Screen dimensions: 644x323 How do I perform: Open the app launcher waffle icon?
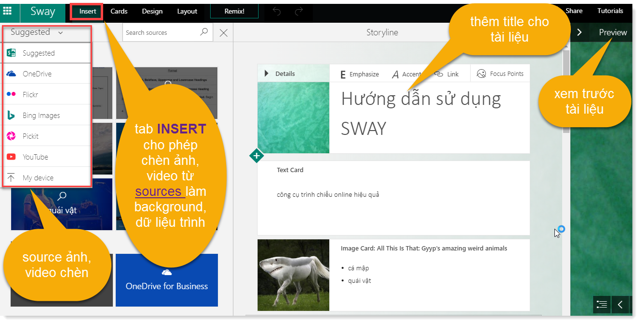click(x=8, y=11)
